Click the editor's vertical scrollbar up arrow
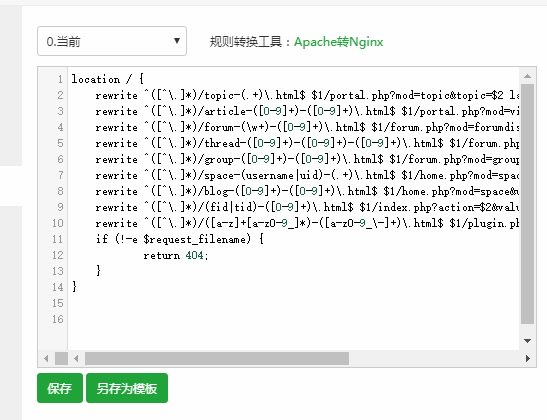547x420 pixels. point(527,76)
